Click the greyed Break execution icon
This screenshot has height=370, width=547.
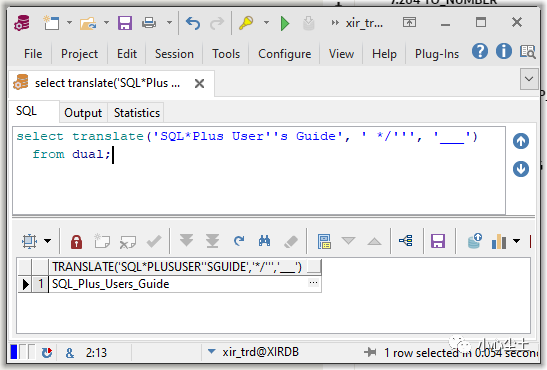[308, 23]
